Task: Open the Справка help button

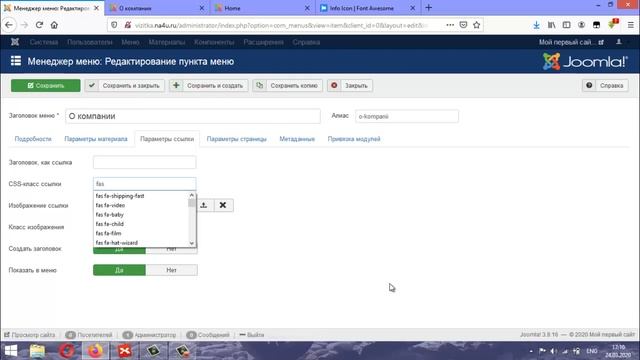Action: [x=605, y=86]
